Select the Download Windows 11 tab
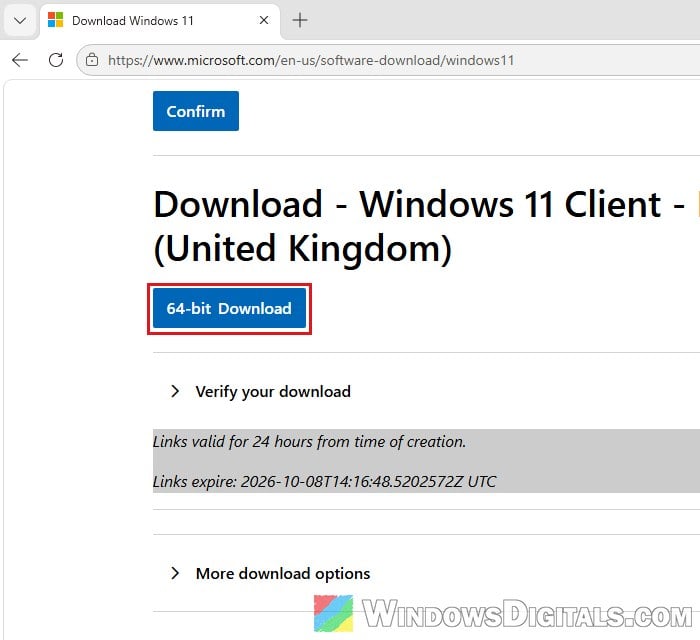The width and height of the screenshot is (700, 640). 160,21
